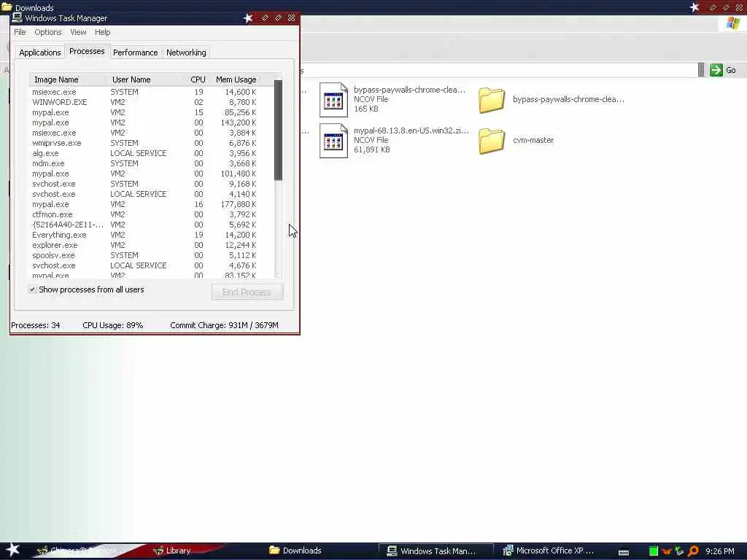Select the explorer.exe process row
This screenshot has width=747, height=560.
coord(144,245)
